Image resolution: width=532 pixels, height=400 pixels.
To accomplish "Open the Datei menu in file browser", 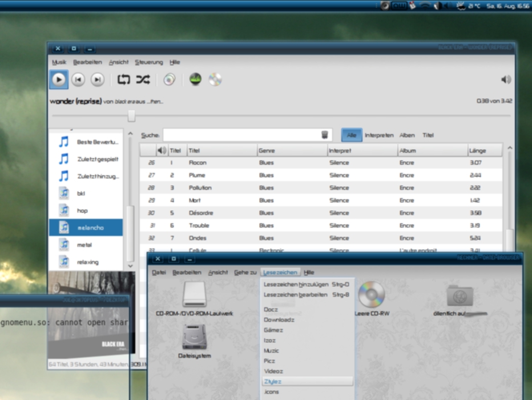I will click(x=159, y=273).
